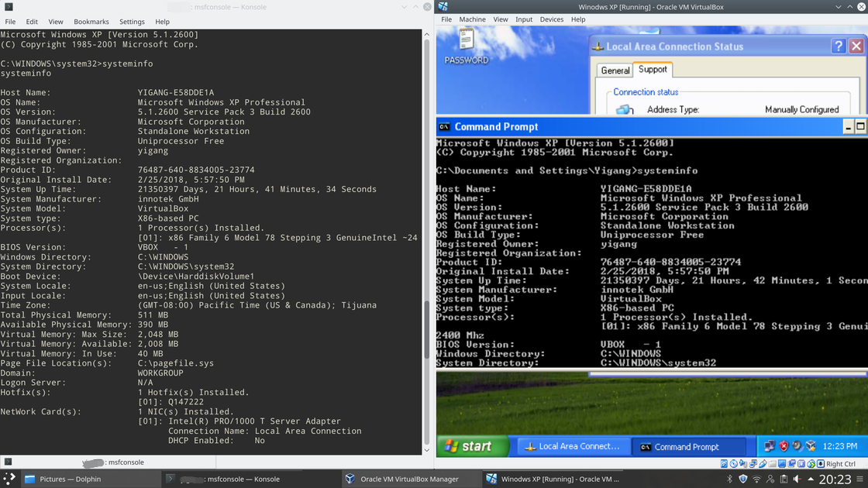Screen dimensions: 868x488
Task: Click VirtualBox network indicator
Action: point(753,464)
